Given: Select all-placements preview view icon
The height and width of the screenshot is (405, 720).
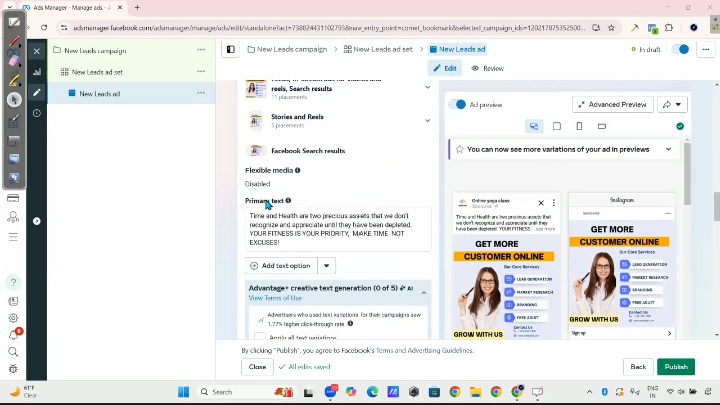Looking at the screenshot, I should point(534,126).
